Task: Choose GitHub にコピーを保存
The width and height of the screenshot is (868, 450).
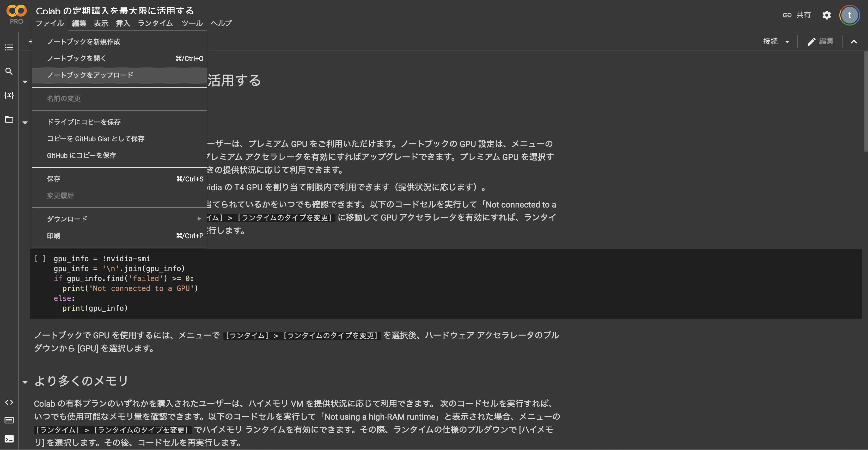Action: 120,155
